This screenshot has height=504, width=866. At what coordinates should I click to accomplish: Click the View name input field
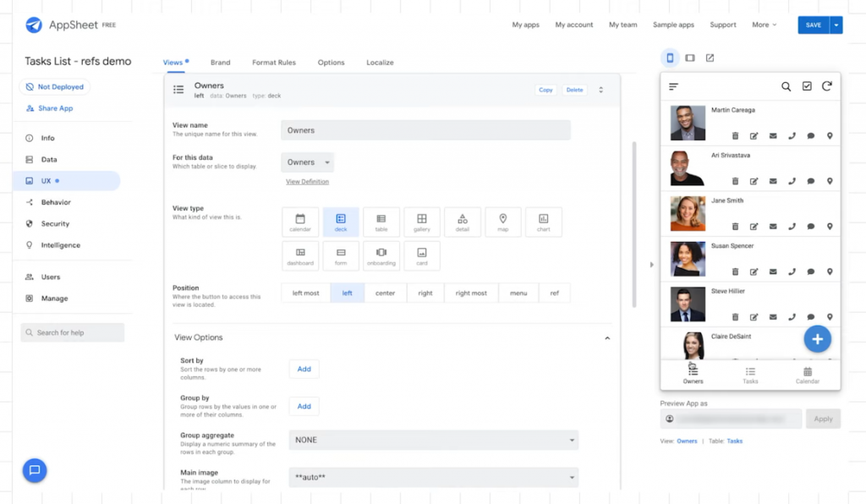pyautogui.click(x=425, y=130)
